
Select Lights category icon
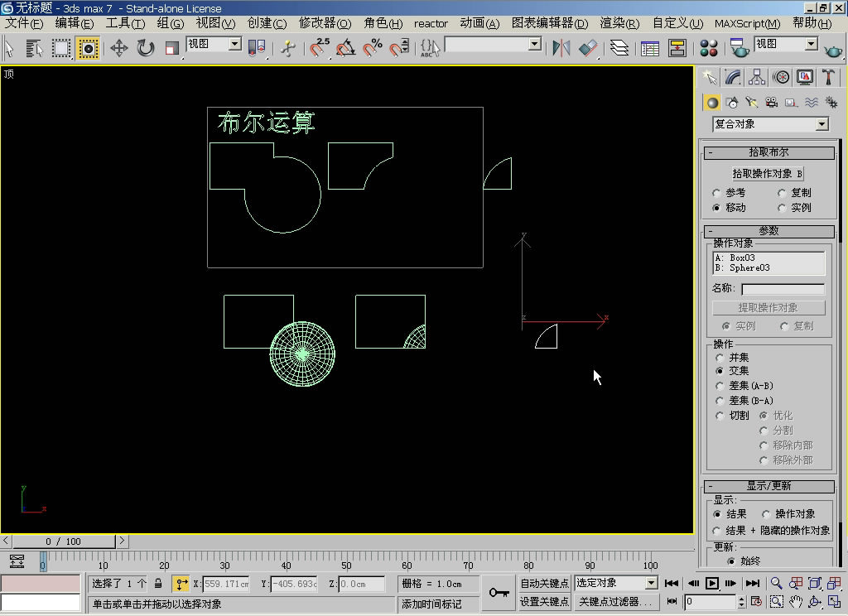click(x=751, y=102)
